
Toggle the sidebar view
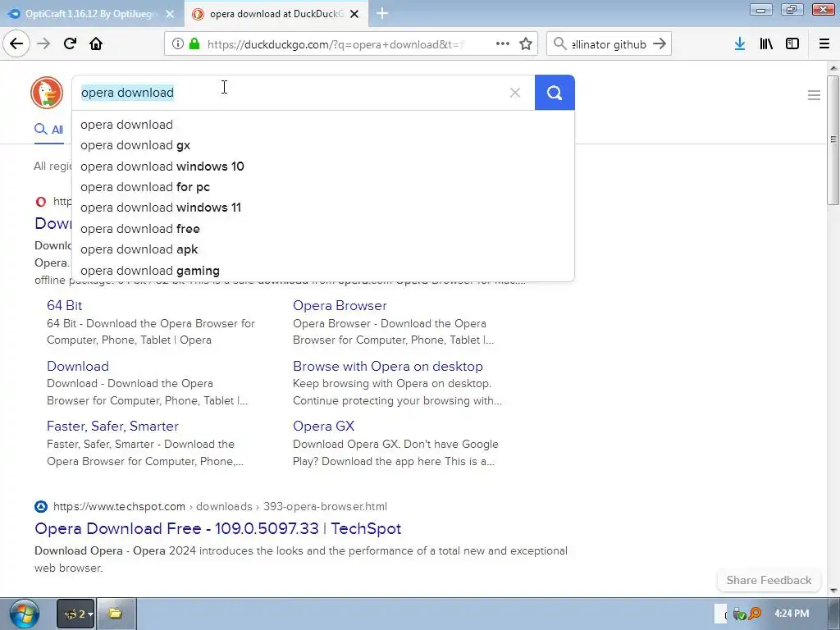pyautogui.click(x=792, y=44)
